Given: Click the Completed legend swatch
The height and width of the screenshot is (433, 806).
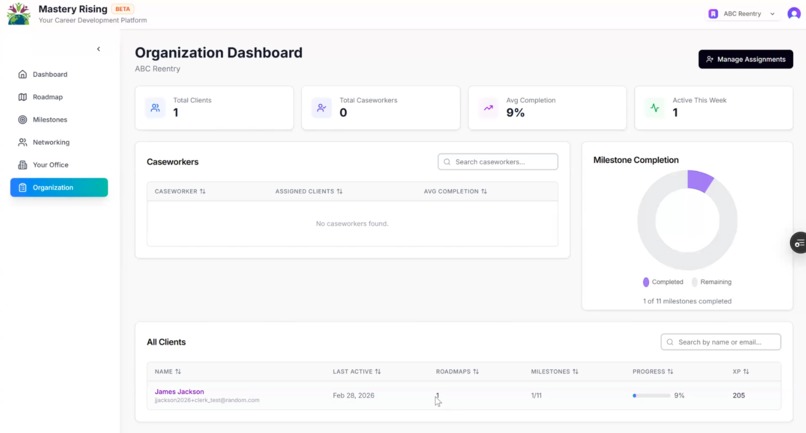Looking at the screenshot, I should (x=646, y=282).
